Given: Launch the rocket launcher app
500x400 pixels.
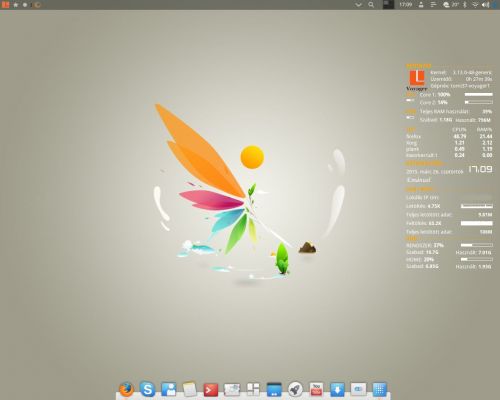Looking at the screenshot, I should coord(295,389).
